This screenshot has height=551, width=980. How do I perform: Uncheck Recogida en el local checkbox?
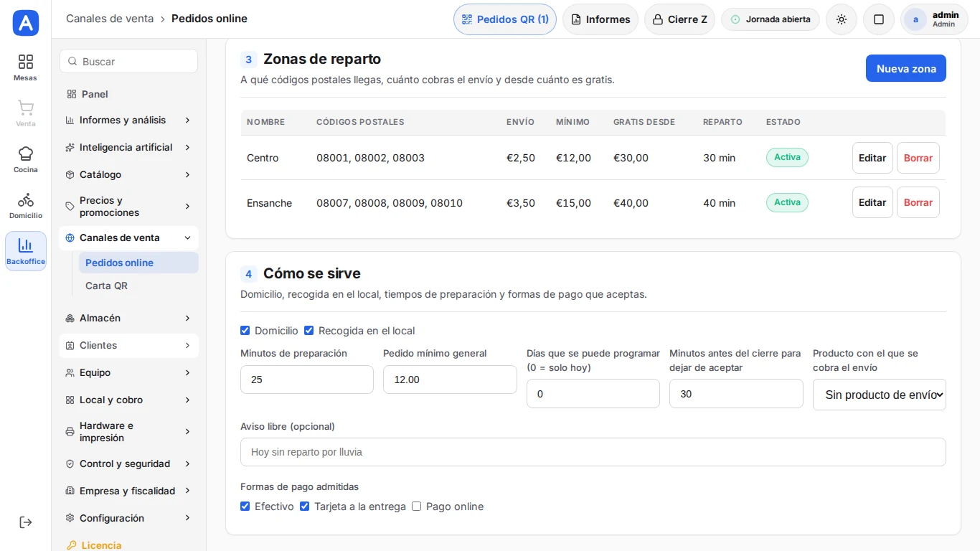[x=309, y=331]
